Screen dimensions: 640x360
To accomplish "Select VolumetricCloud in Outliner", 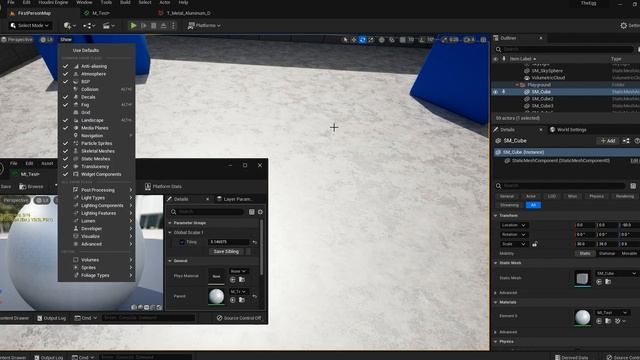I will (548, 78).
